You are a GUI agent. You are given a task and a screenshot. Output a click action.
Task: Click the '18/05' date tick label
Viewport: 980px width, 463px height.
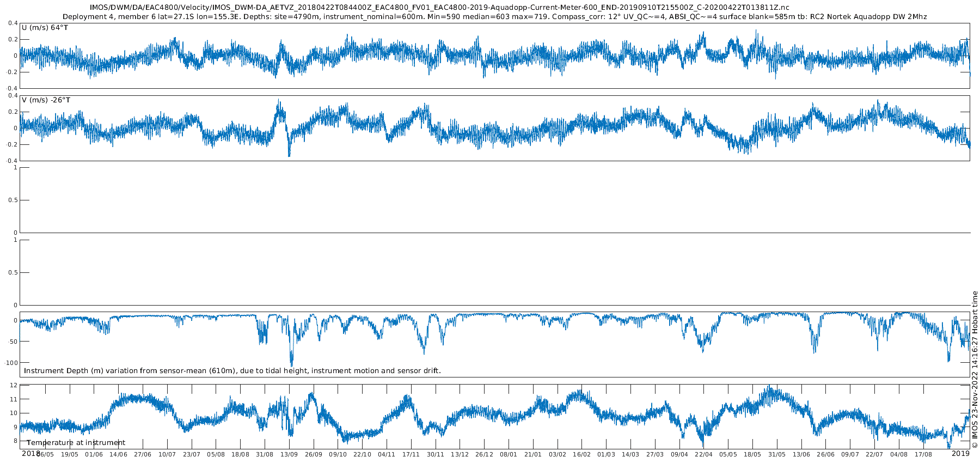point(752,454)
